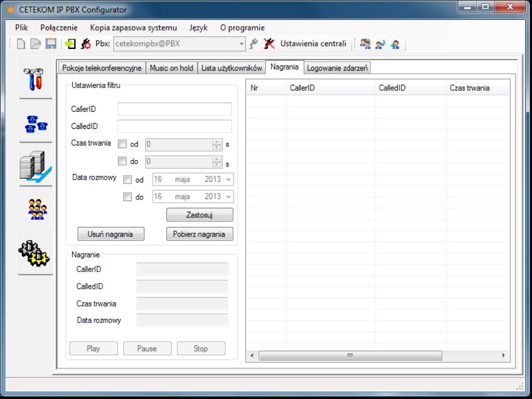Open the gears sidebar section

pyautogui.click(x=35, y=252)
